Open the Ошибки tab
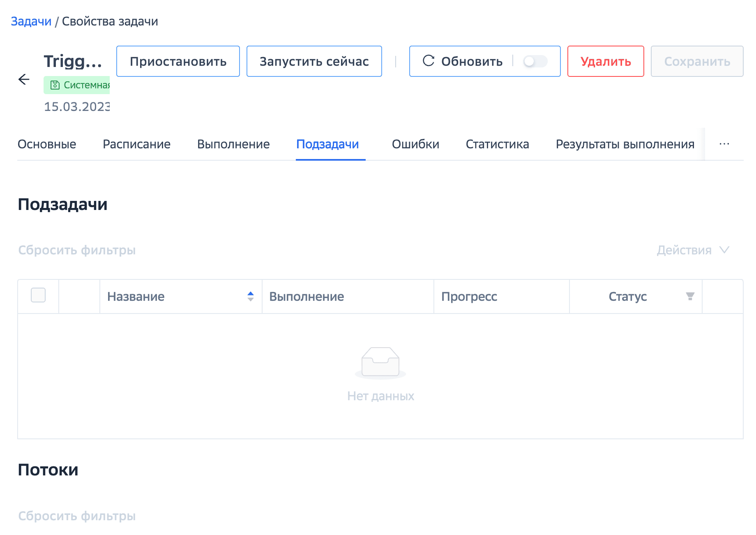 415,144
